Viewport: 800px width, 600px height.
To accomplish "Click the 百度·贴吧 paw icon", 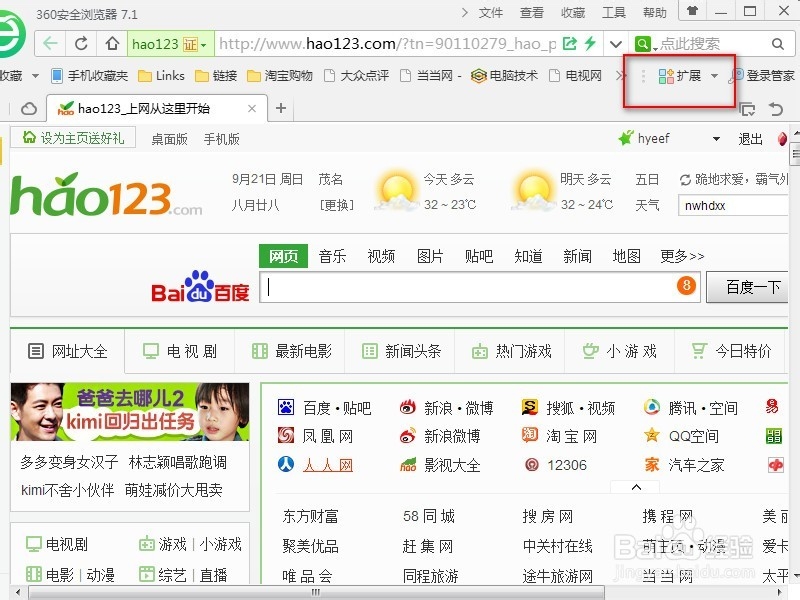I will tap(286, 407).
